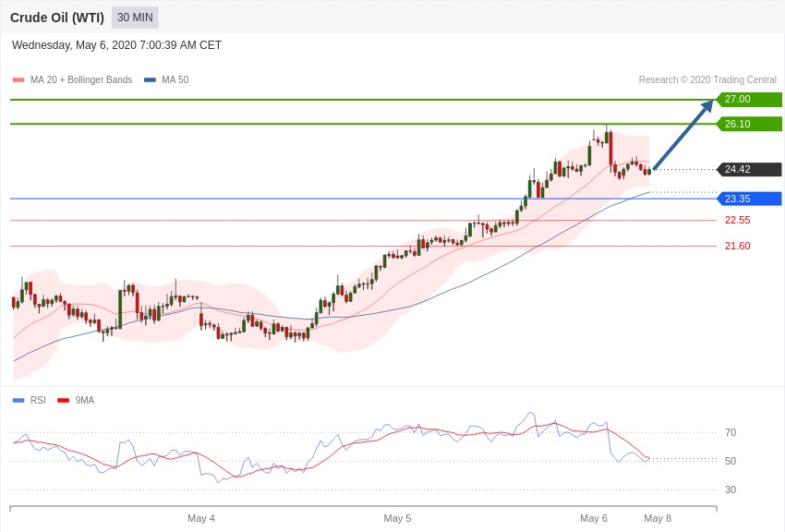Click the Crude Oil (WTI) title
This screenshot has width=785, height=532.
coord(57,18)
